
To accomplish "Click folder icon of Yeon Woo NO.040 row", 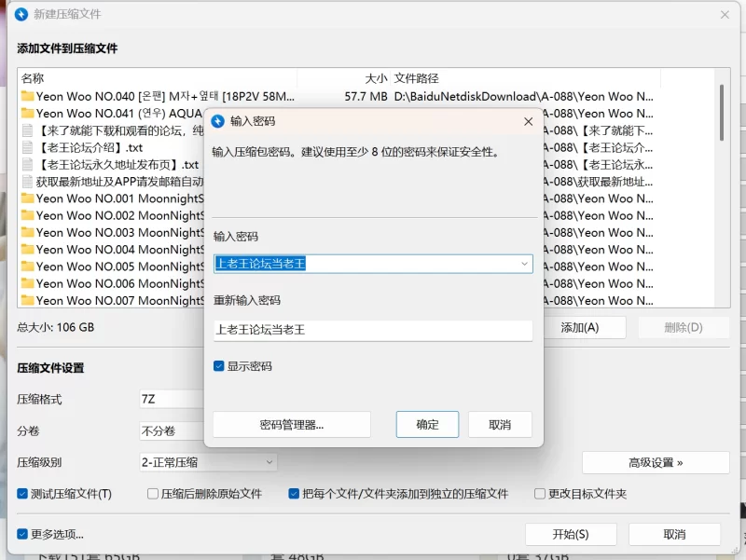I will pos(27,96).
